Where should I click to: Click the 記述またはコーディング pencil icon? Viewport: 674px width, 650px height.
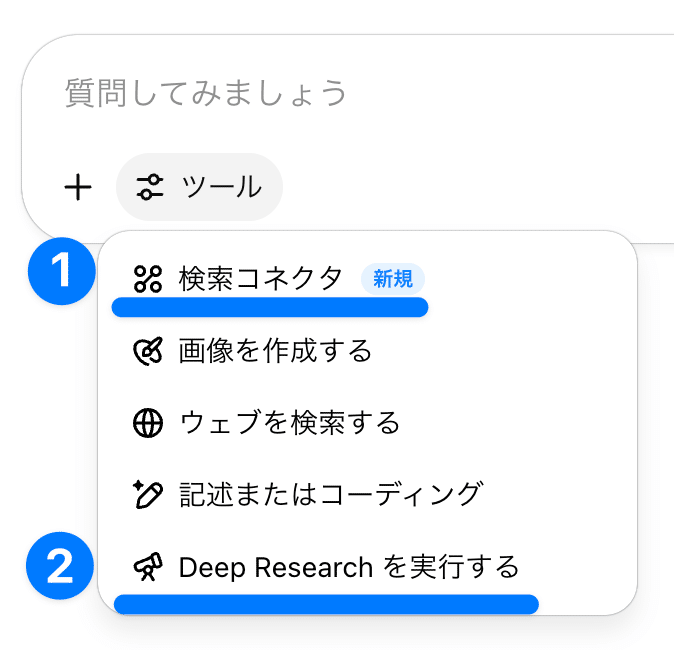click(x=148, y=494)
